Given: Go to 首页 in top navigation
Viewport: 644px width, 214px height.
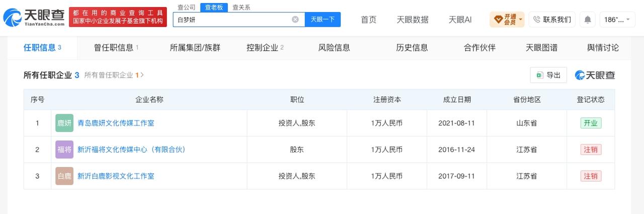Looking at the screenshot, I should pos(369,20).
